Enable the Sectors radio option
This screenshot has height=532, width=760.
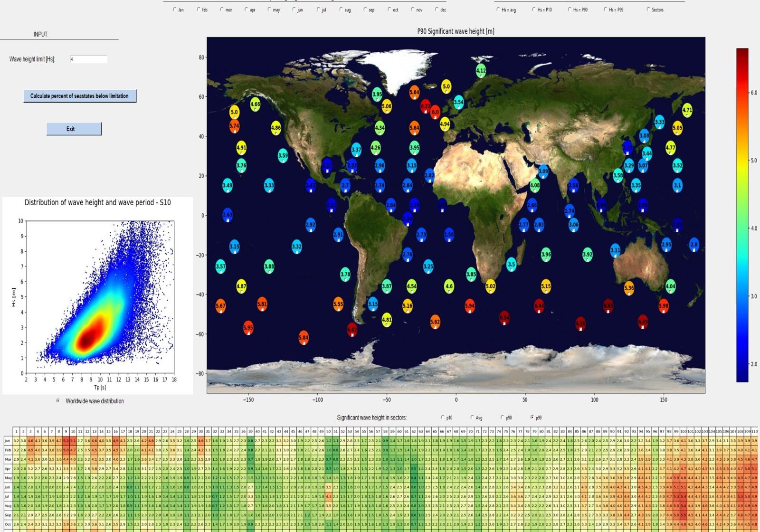[x=648, y=9]
